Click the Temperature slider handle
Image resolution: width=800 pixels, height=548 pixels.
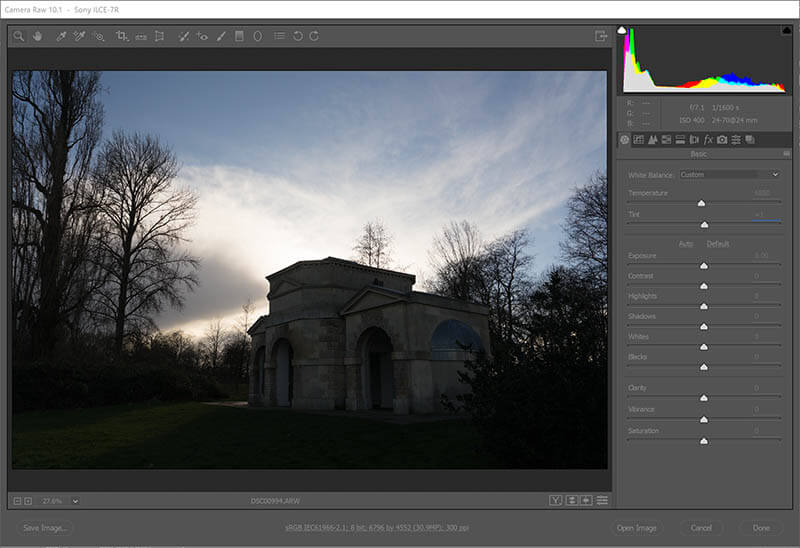coord(702,203)
